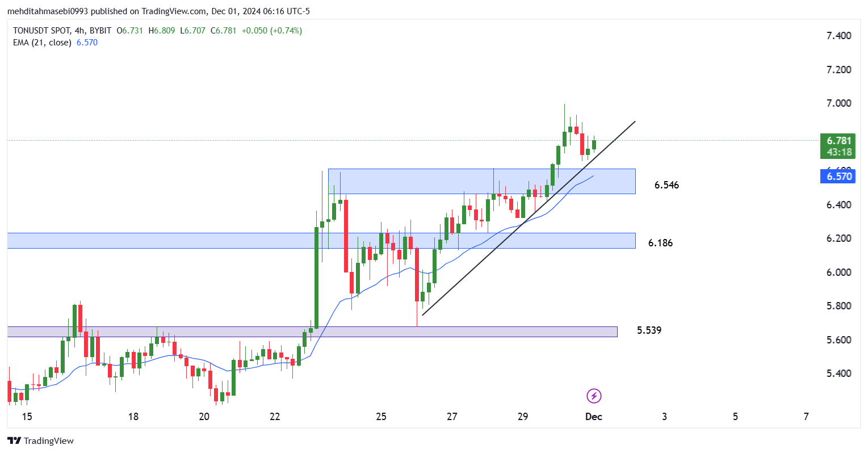Click the L6.707 low price value
Viewport: 868px width, 453px height.
(x=193, y=31)
